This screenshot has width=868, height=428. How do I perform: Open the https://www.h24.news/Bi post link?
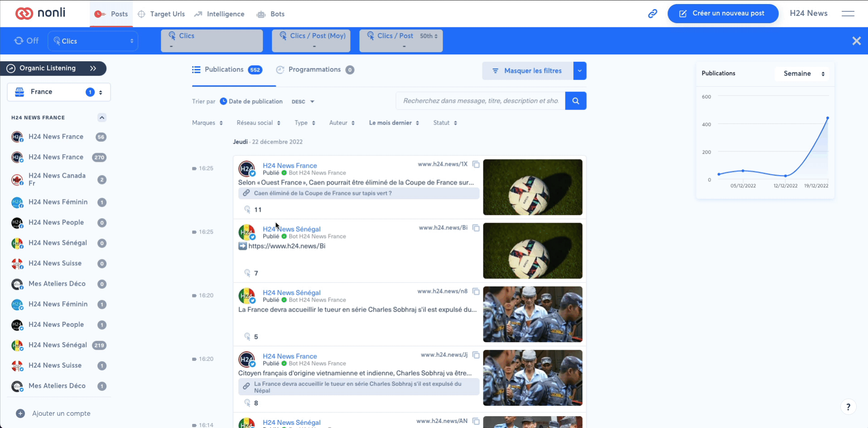pos(287,246)
